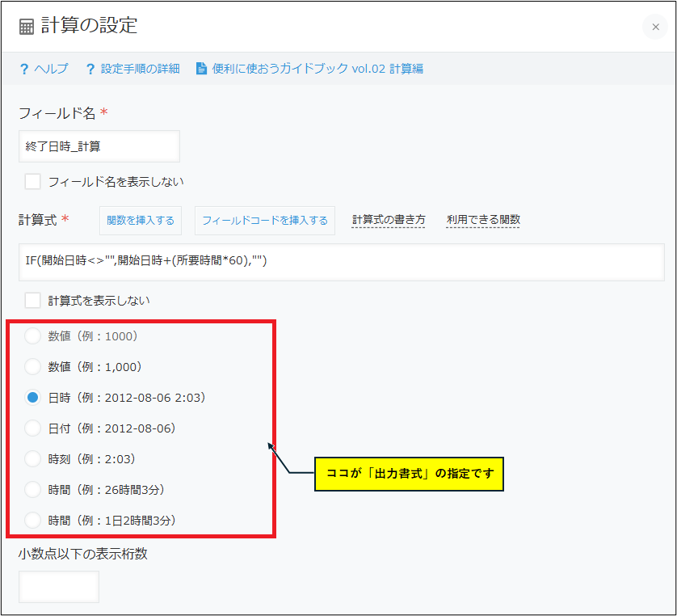
Task: Open the 計算式の書き方 help link
Action: [389, 220]
